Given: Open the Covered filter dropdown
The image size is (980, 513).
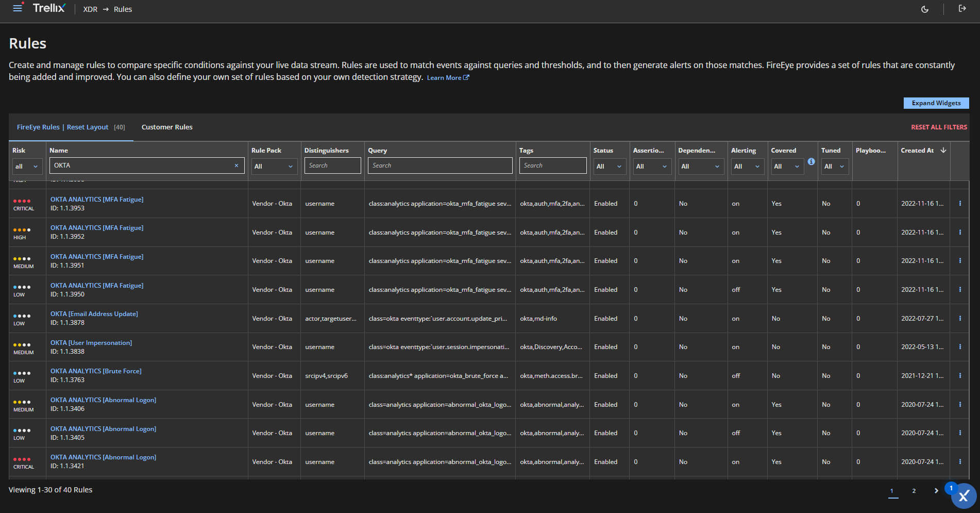Looking at the screenshot, I should 787,167.
